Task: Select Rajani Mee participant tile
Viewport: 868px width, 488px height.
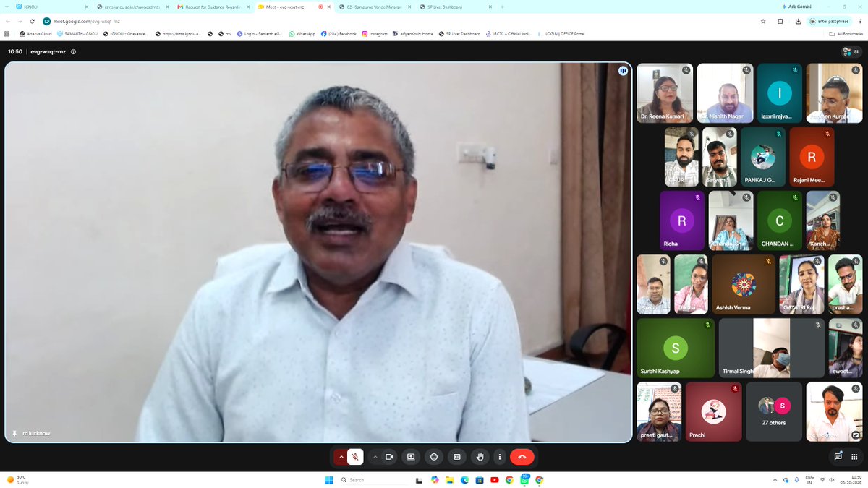Action: (x=812, y=157)
